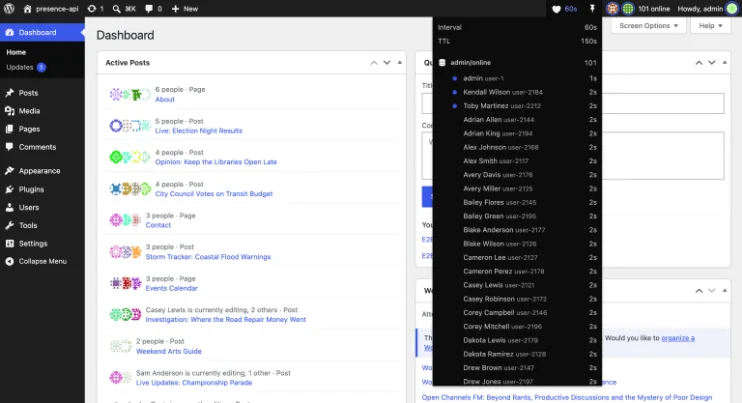Screen dimensions: 742x403
Task: Move the Quick Draft widget up
Action: (x=699, y=62)
